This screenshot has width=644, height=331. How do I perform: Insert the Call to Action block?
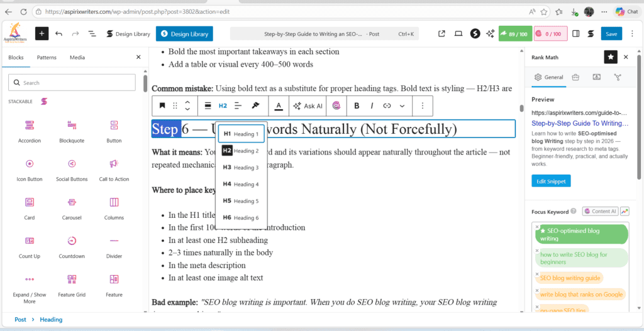114,170
